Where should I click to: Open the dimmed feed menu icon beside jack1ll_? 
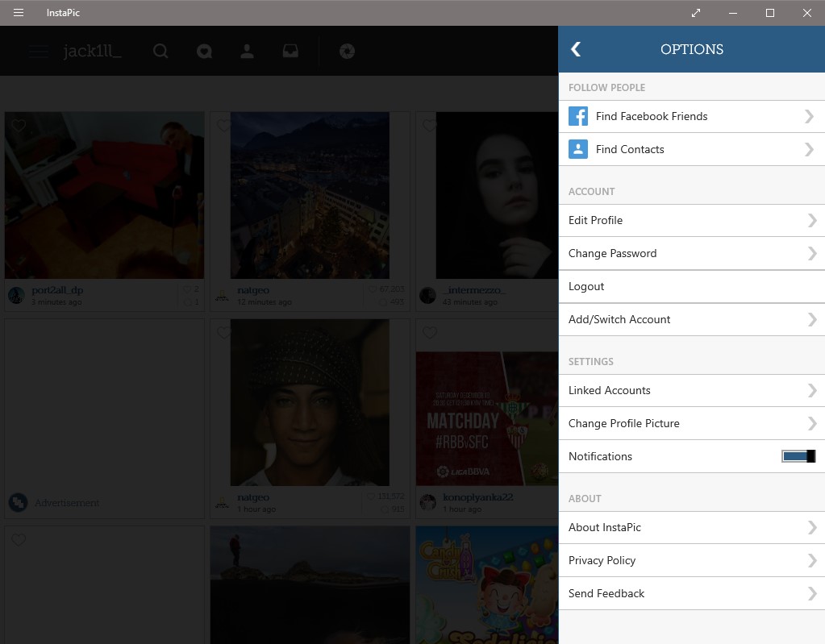pyautogui.click(x=39, y=51)
